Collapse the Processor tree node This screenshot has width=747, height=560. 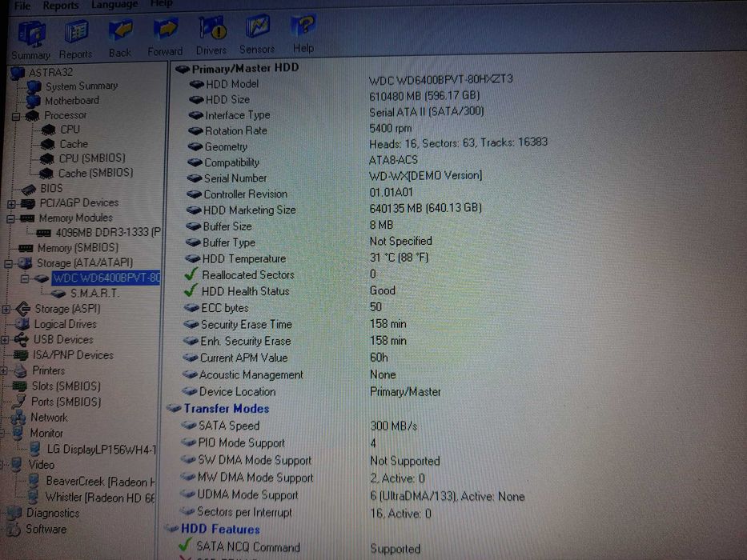click(x=15, y=116)
